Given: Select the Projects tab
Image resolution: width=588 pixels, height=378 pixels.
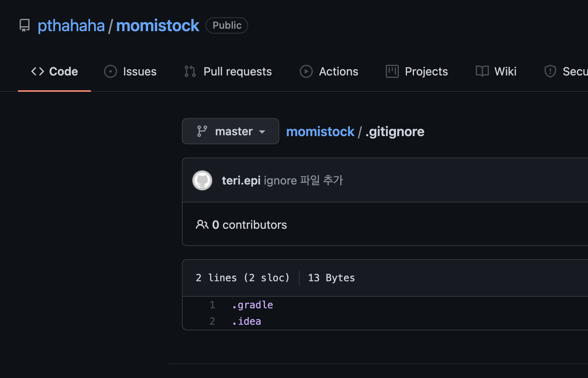Looking at the screenshot, I should point(417,71).
